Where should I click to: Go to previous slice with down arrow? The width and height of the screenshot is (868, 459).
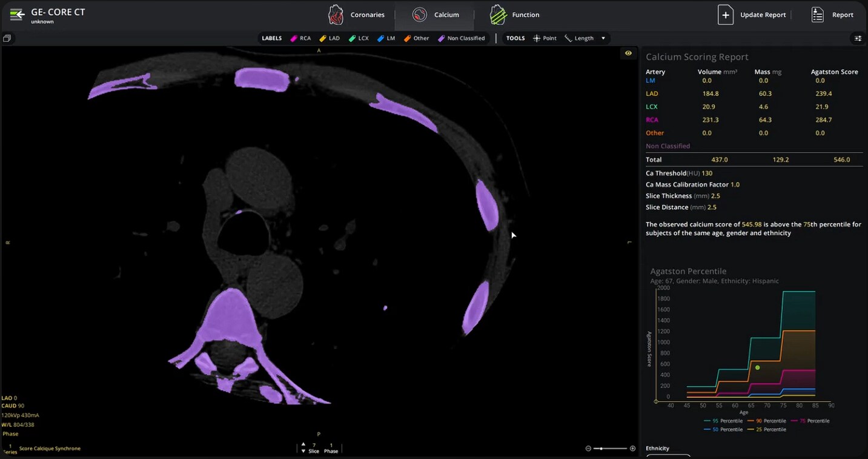click(303, 451)
